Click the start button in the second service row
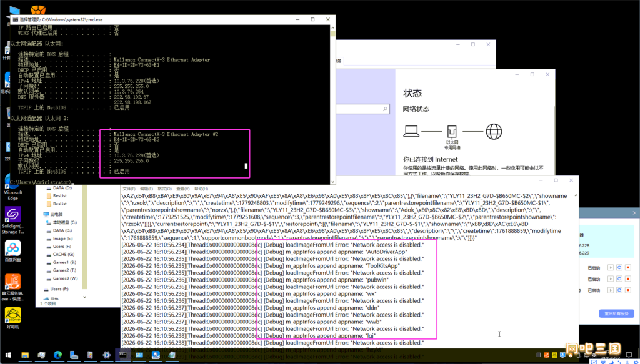Viewport: 640px width, 364px height. pos(611,279)
